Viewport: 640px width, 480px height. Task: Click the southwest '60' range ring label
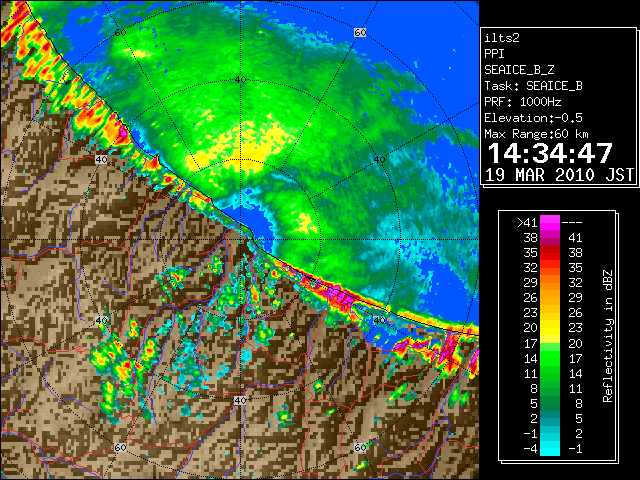tap(120, 448)
